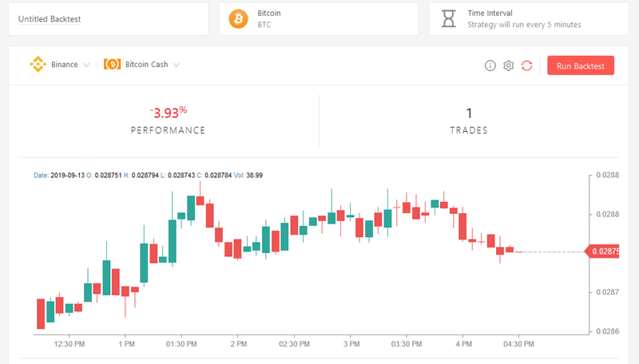Viewport: 639px width, 364px height.
Task: Open the Time Interval card
Action: click(x=529, y=18)
